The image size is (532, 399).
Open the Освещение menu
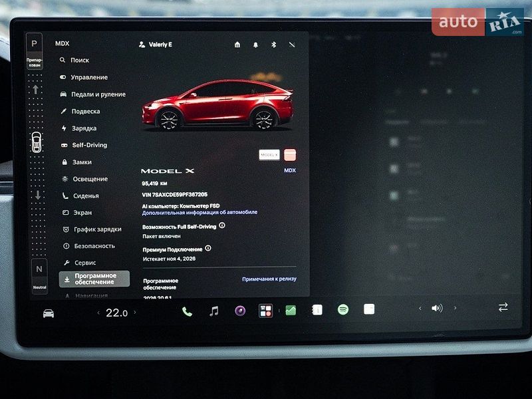pos(85,179)
